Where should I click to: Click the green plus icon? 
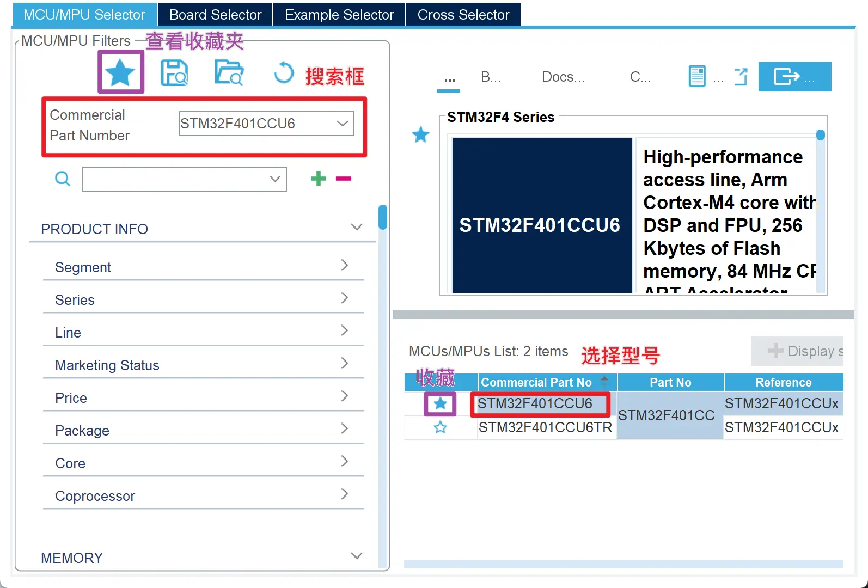point(319,179)
